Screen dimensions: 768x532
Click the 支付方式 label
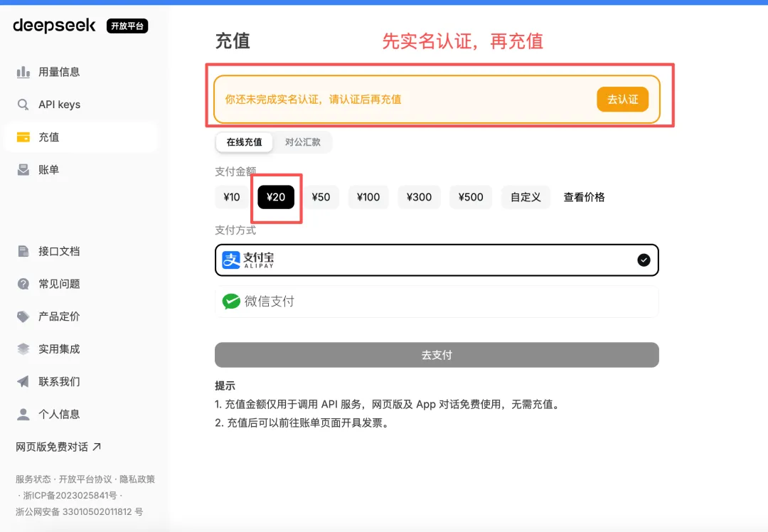click(235, 230)
